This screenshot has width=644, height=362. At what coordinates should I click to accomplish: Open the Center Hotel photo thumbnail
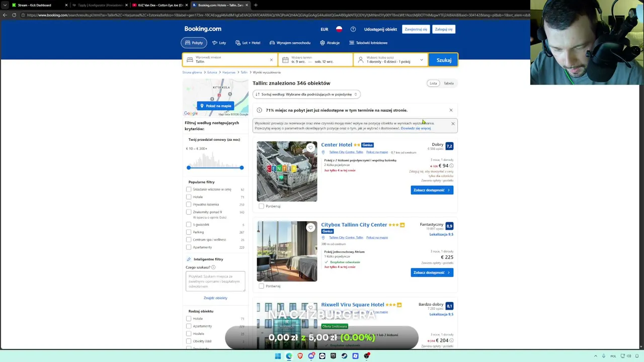pyautogui.click(x=287, y=171)
